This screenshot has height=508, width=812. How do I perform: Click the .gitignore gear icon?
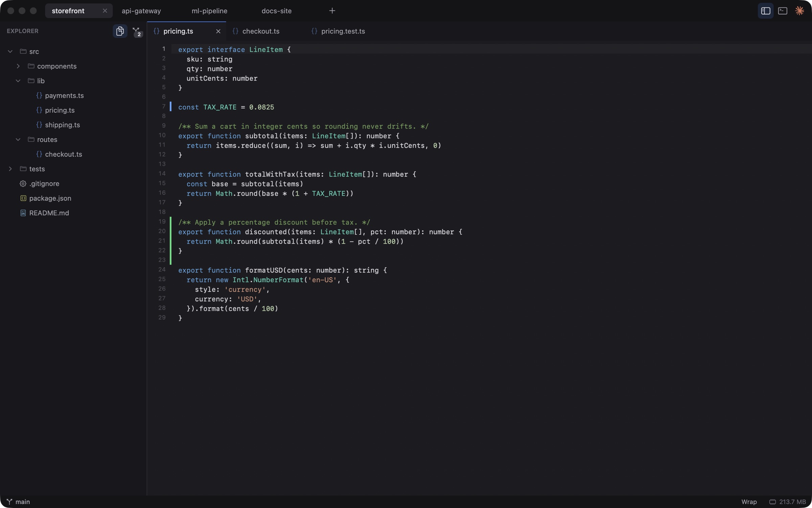tap(23, 184)
